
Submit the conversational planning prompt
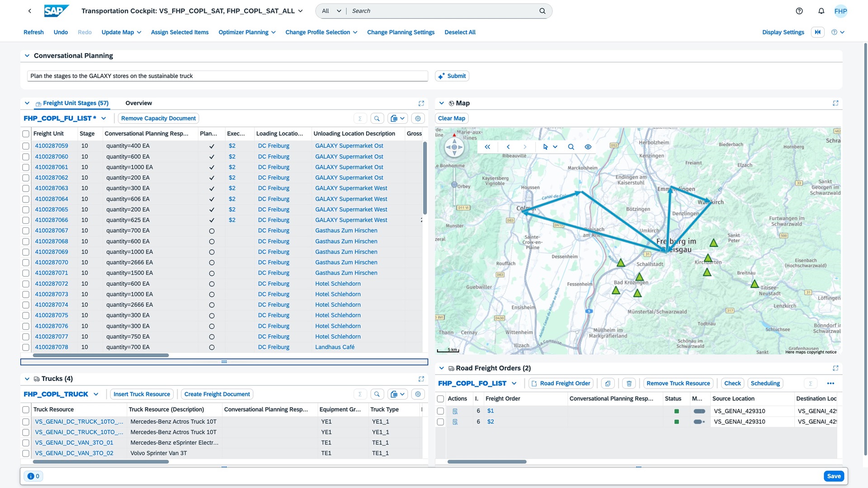click(452, 76)
